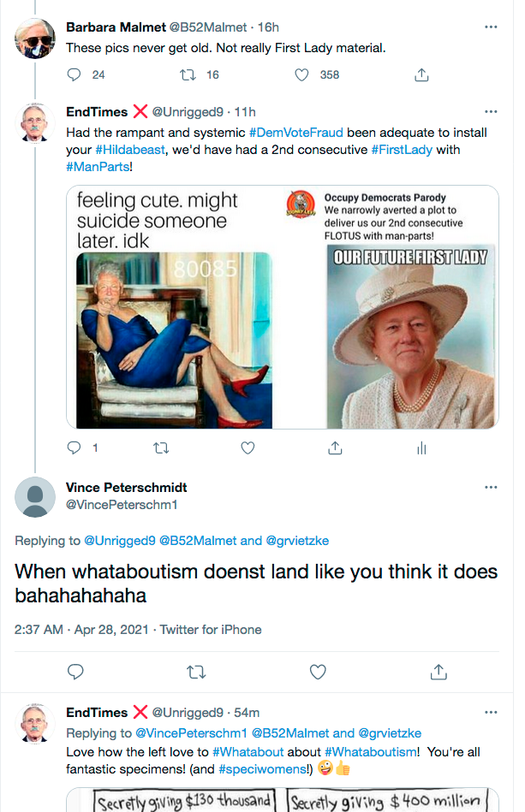This screenshot has height=812, width=525.
Task: Open more options on Vince Peterschmidt's tweet
Action: (491, 488)
